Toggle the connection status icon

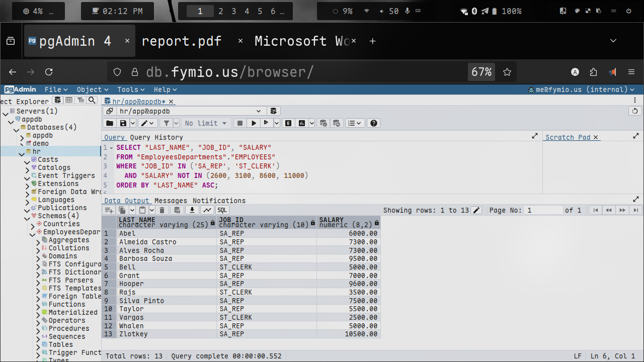[109, 111]
